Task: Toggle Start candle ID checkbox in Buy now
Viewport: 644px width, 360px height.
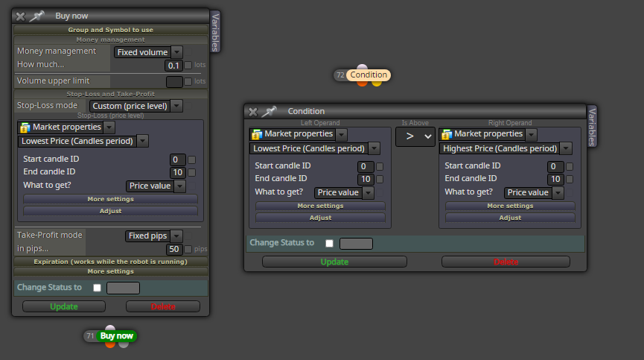Action: [x=192, y=160]
